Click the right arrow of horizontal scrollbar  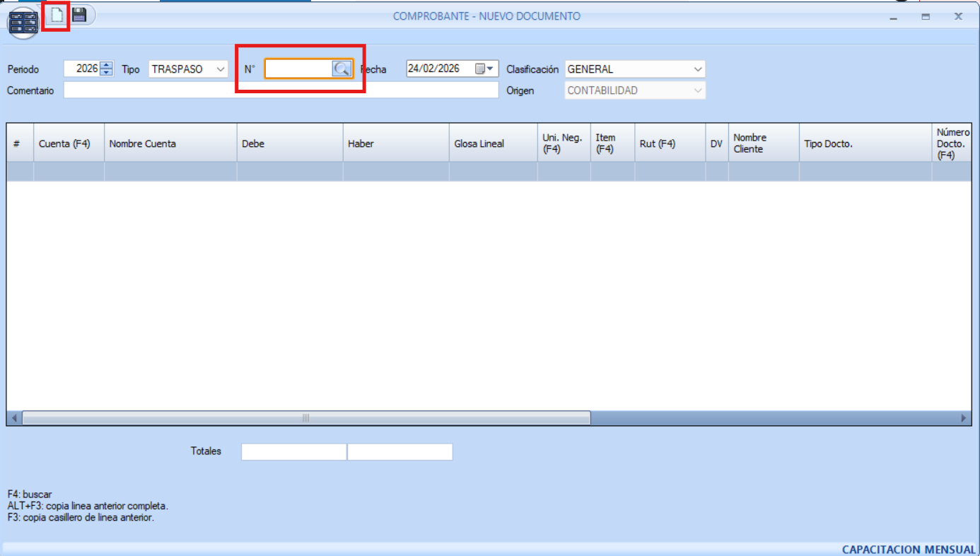pyautogui.click(x=963, y=418)
